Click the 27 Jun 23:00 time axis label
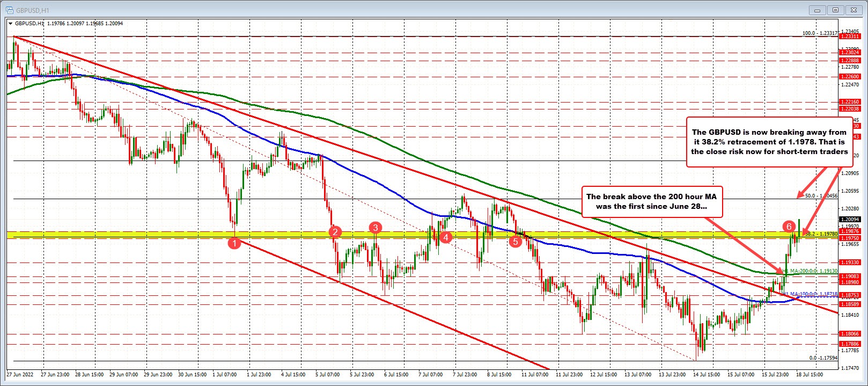Viewport: 868px width, 386px height. [56, 375]
